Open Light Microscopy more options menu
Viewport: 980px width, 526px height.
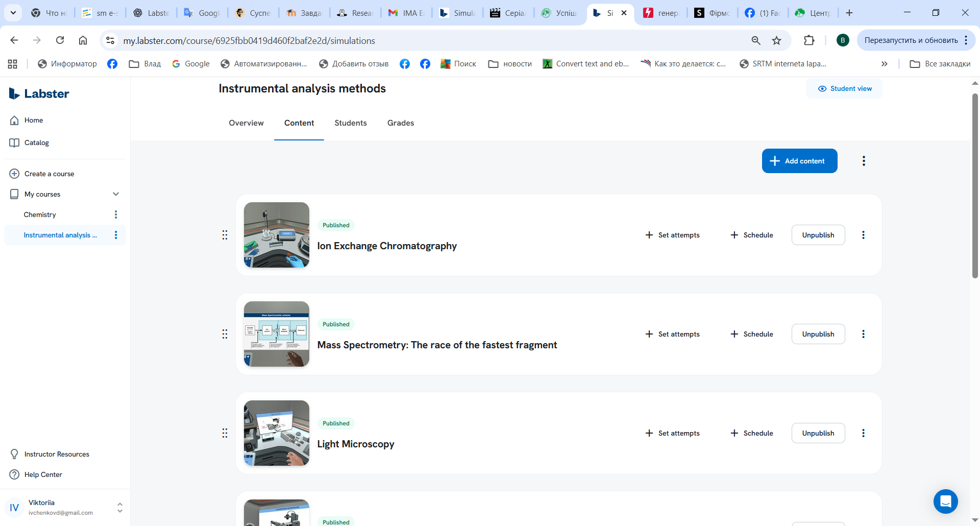[x=863, y=433]
